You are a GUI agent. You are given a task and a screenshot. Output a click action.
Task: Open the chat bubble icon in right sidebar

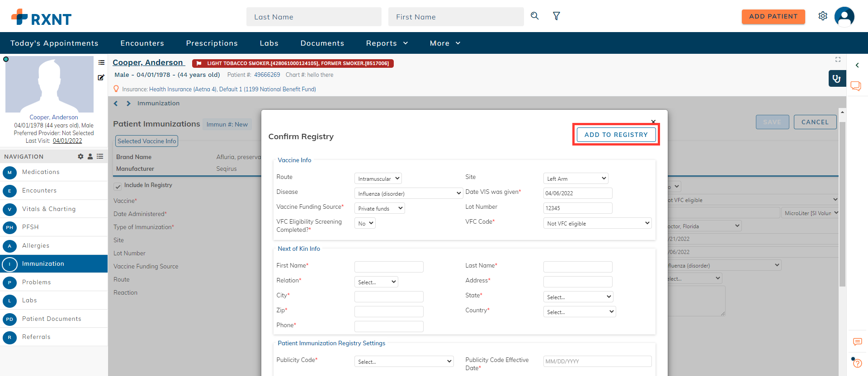[x=856, y=86]
